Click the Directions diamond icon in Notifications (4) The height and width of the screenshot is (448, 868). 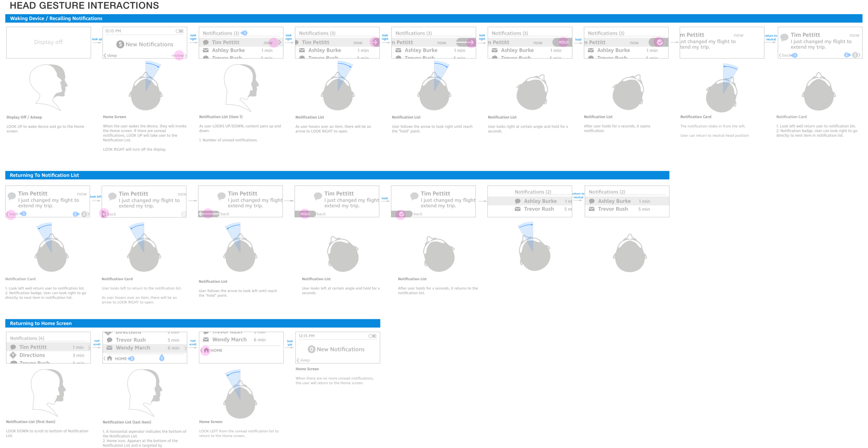pos(13,355)
